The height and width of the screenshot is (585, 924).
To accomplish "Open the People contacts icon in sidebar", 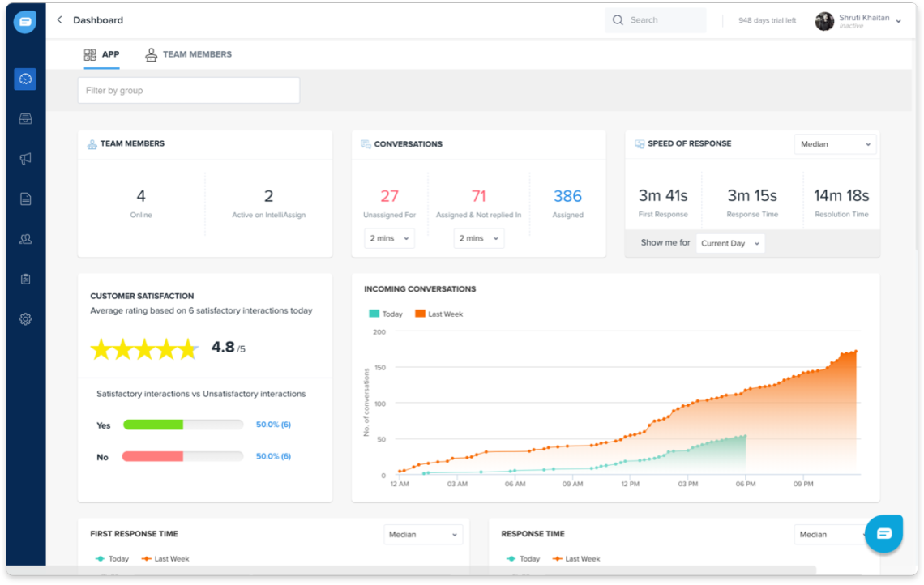I will click(24, 238).
